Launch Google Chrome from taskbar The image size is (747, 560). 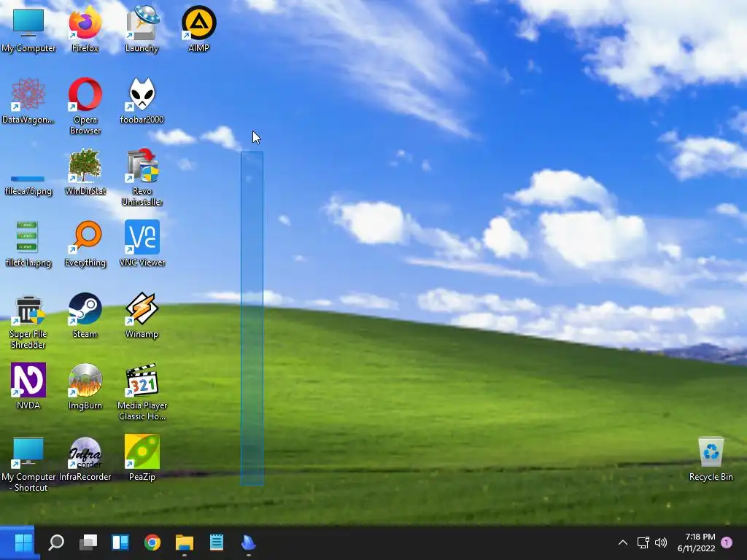coord(152,542)
